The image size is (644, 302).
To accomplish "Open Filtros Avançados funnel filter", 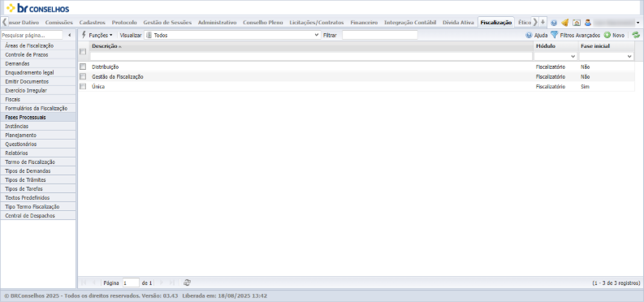I will coord(576,35).
